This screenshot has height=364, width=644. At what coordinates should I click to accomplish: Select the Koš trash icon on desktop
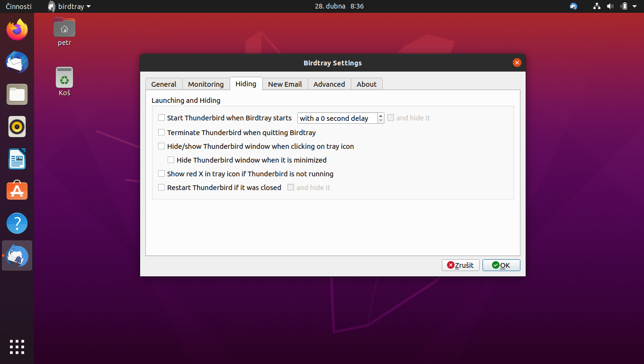click(64, 82)
